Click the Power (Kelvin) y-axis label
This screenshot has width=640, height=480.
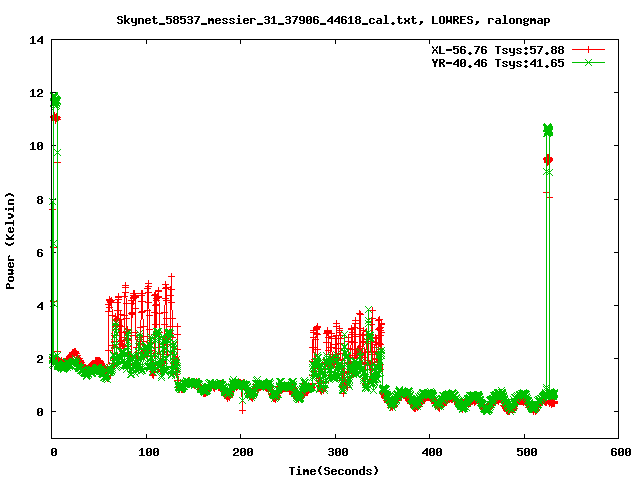(x=10, y=241)
